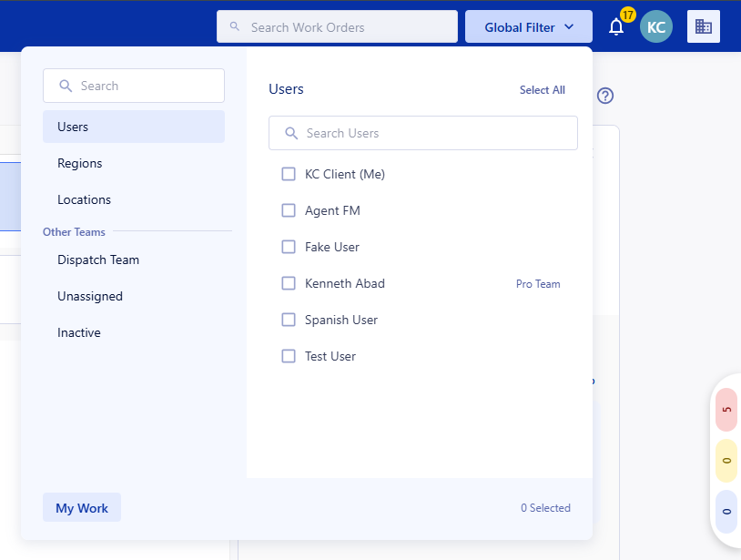The image size is (741, 560).
Task: Click the building grid icon button
Action: 703,26
